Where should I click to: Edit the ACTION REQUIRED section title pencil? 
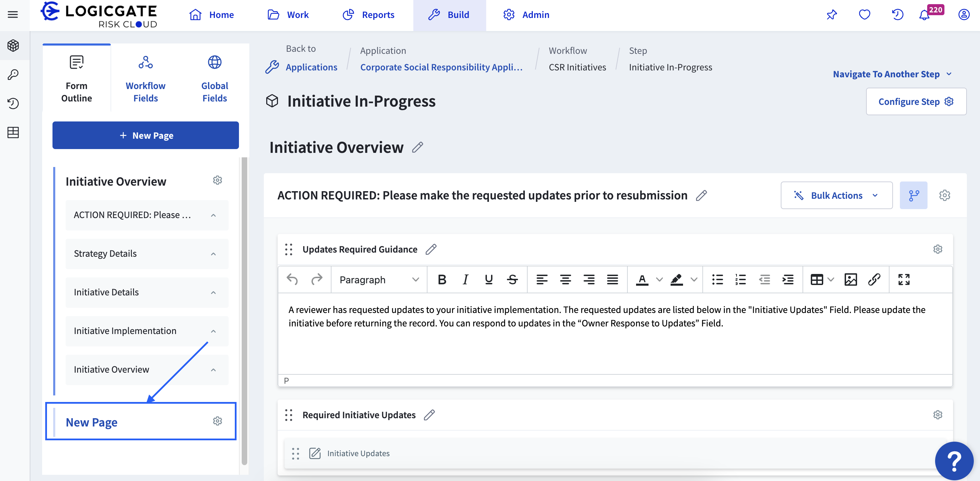point(701,195)
